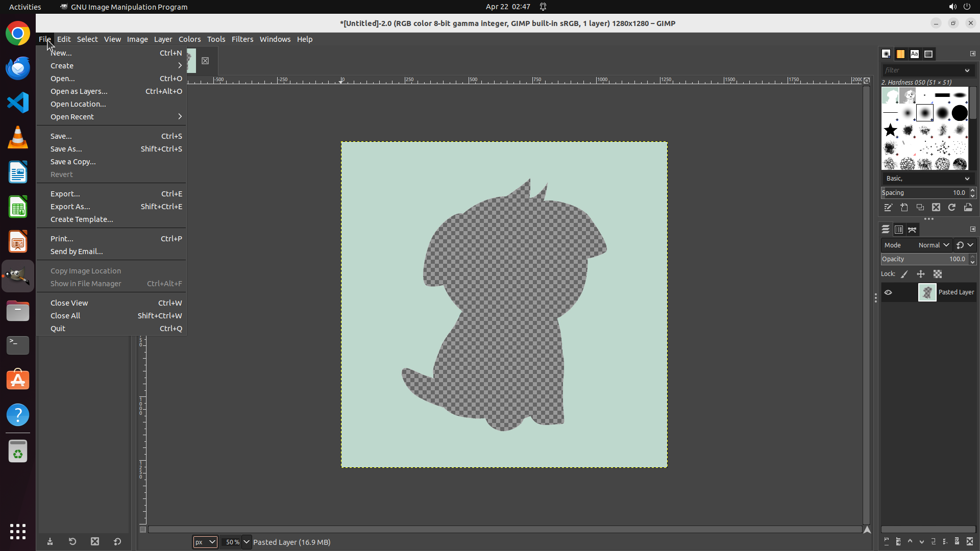Screen dimensions: 980x551
Task: Choose Open as Layers from File menu
Action: (x=79, y=91)
